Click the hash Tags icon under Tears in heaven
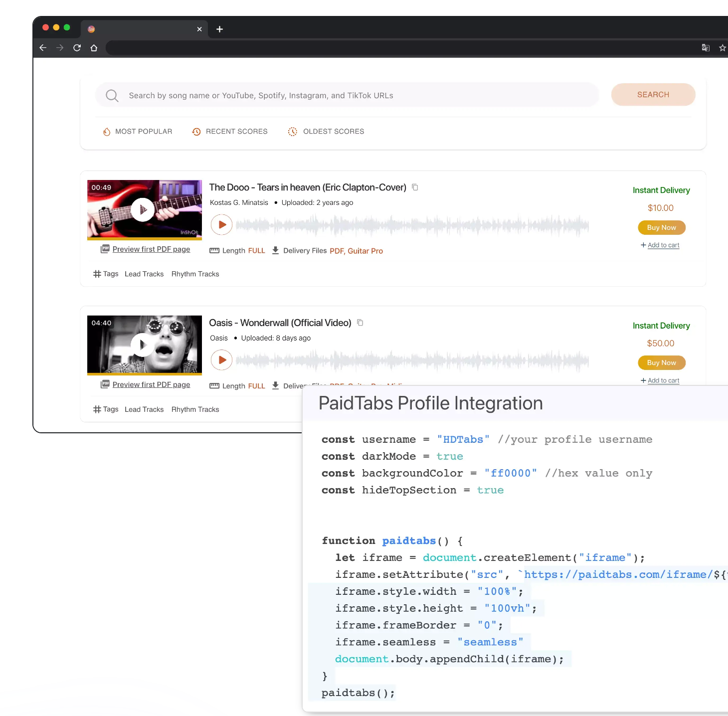728x716 pixels. pos(97,274)
